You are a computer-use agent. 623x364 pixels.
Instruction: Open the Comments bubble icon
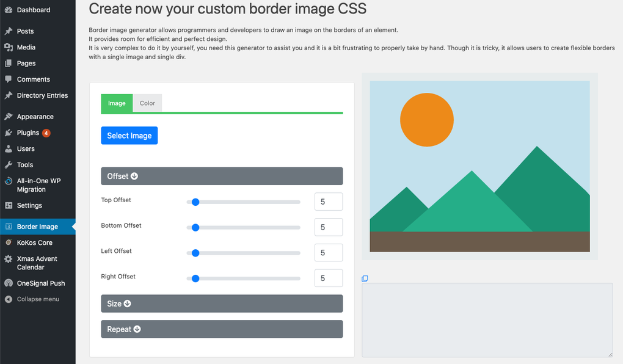9,79
